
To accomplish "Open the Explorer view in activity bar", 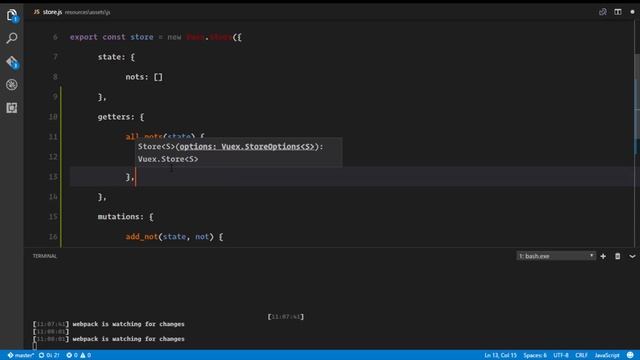I will 12,16.
